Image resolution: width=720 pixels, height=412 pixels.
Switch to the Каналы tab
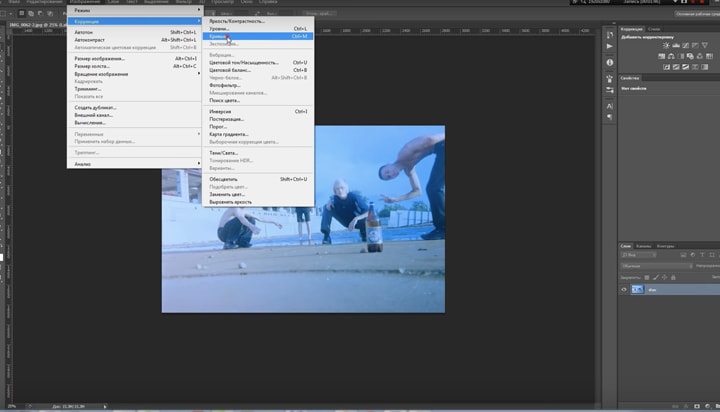[644, 246]
